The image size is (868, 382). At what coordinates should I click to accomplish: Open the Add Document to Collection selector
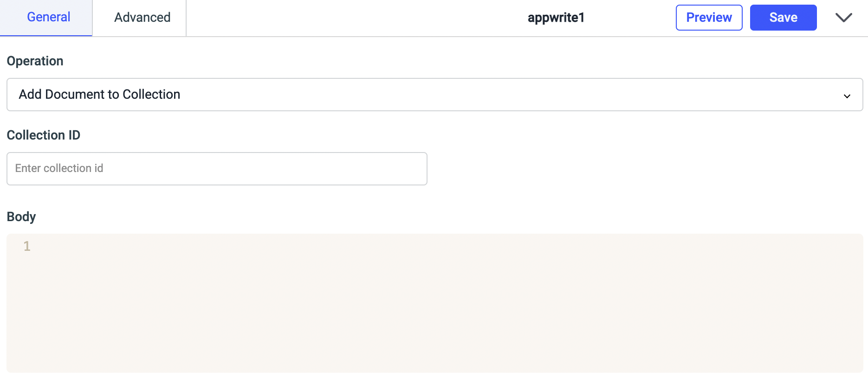point(418,95)
